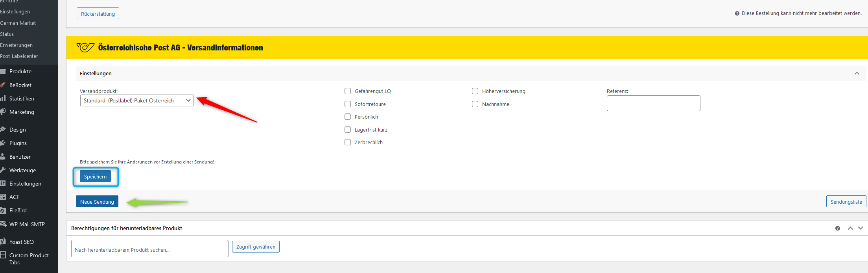Screen dimensions: 868x273
Task: Open the Plugins menu
Action: click(18, 143)
